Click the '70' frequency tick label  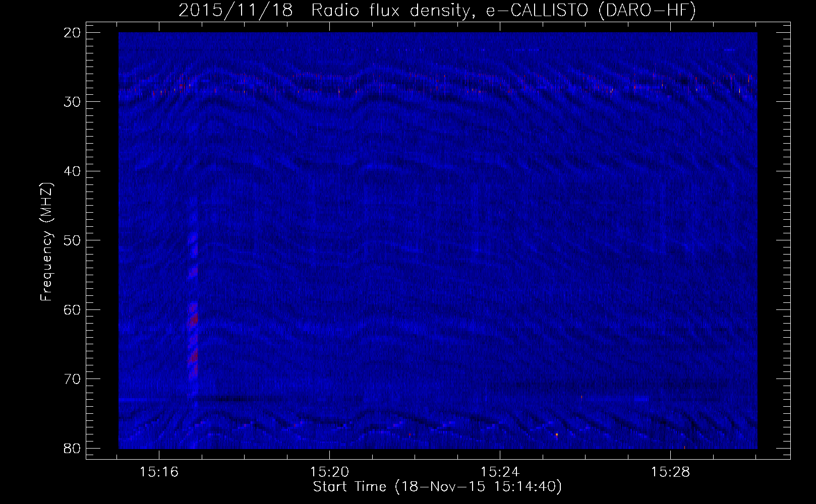tap(73, 379)
